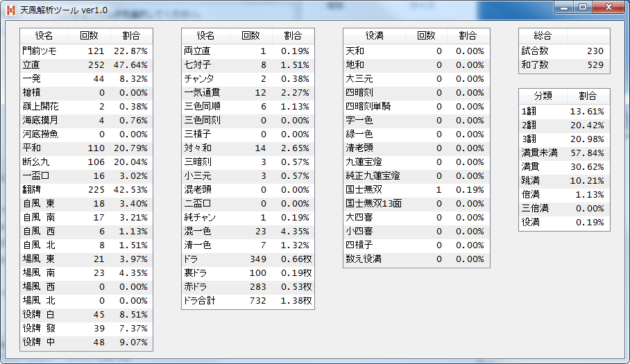Select the 役牌 發 row
The image size is (630, 364).
tap(87, 328)
